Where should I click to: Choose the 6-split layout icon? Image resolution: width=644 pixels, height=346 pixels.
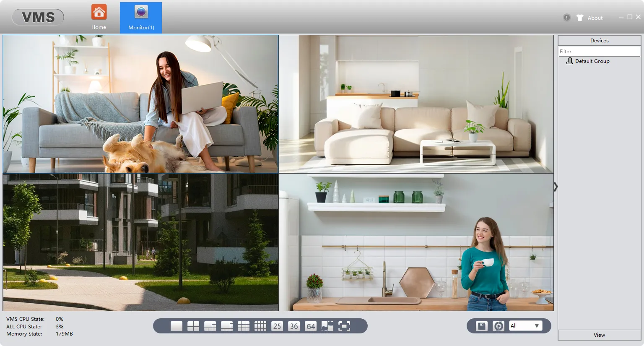(x=210, y=325)
